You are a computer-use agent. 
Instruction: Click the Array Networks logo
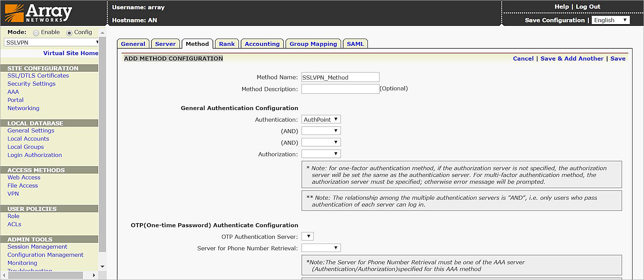tap(38, 13)
